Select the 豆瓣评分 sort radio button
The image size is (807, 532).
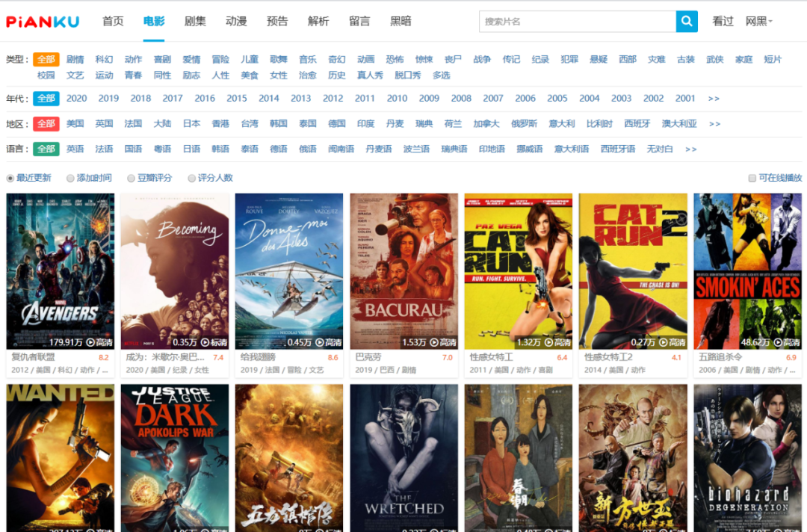[x=132, y=178]
